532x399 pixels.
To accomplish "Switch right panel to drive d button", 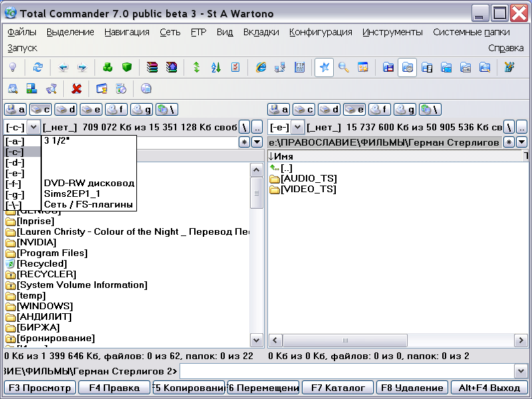I will (329, 110).
